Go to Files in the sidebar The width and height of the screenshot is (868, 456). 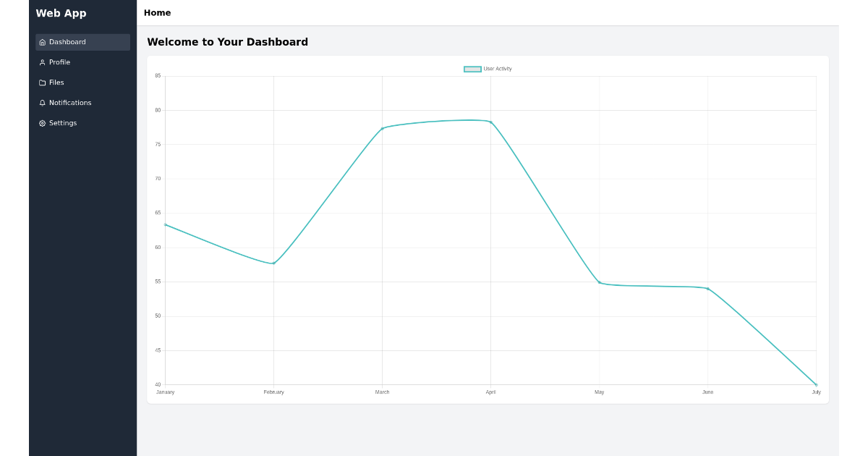(56, 83)
